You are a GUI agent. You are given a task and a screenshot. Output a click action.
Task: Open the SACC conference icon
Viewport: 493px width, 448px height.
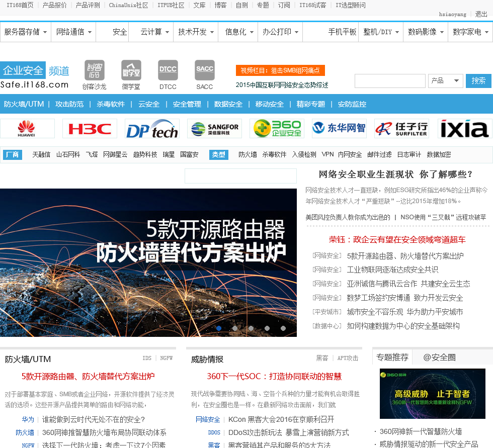point(205,75)
